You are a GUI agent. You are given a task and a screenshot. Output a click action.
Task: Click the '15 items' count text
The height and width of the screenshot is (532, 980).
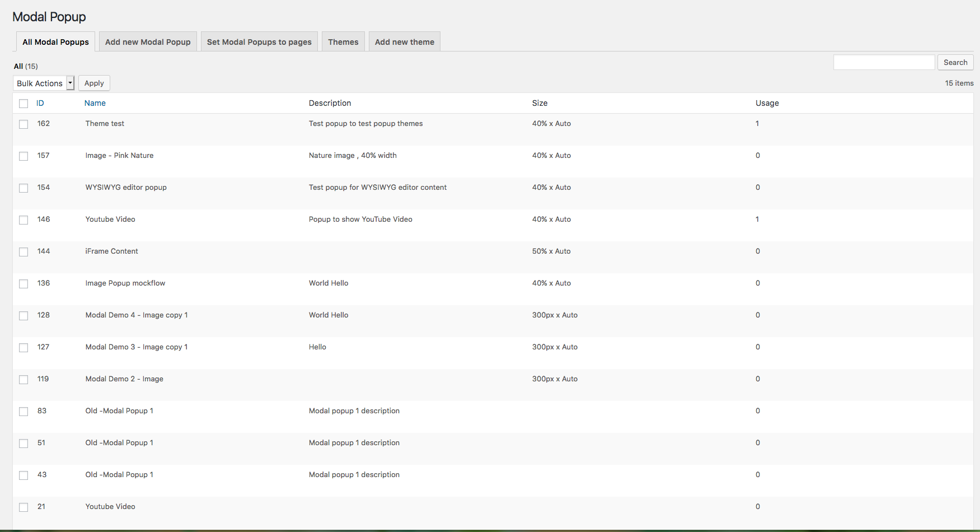[959, 83]
